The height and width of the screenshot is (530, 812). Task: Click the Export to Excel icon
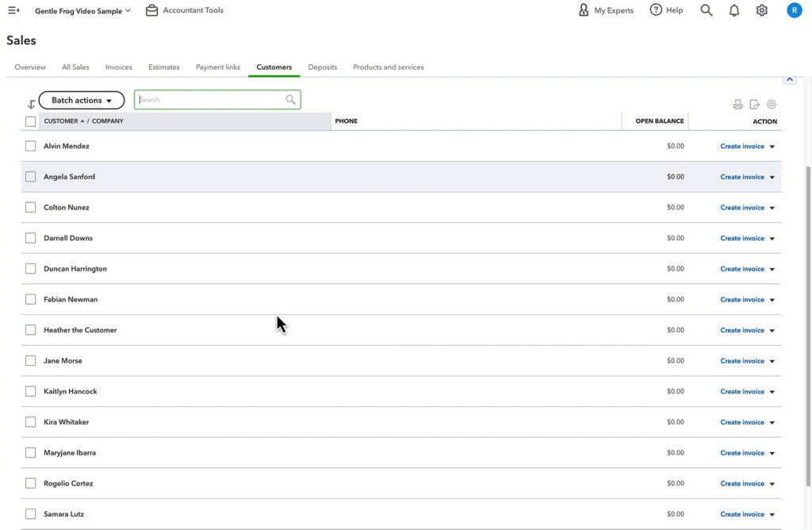(x=754, y=103)
